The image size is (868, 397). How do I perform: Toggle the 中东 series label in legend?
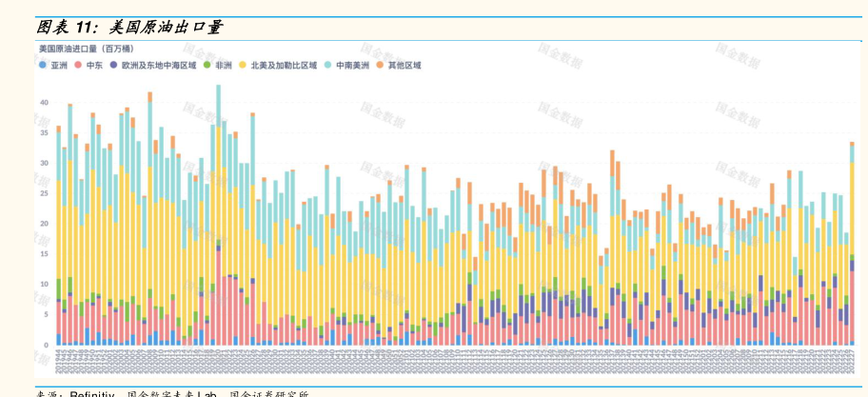tap(94, 66)
